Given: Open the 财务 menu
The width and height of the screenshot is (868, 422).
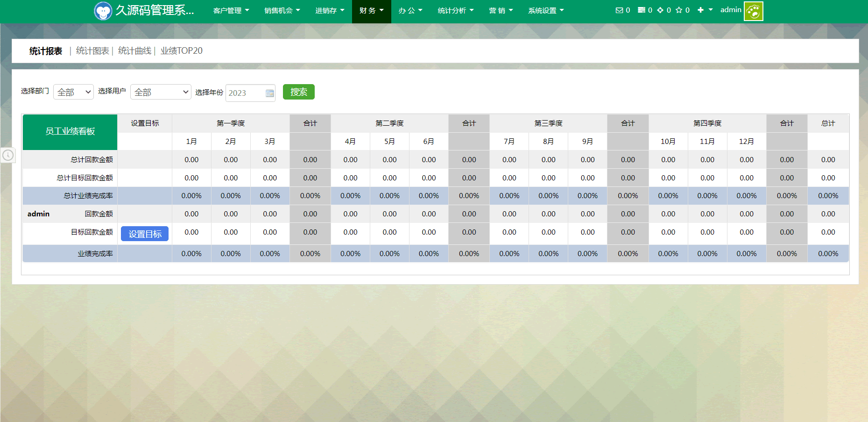Looking at the screenshot, I should [371, 11].
